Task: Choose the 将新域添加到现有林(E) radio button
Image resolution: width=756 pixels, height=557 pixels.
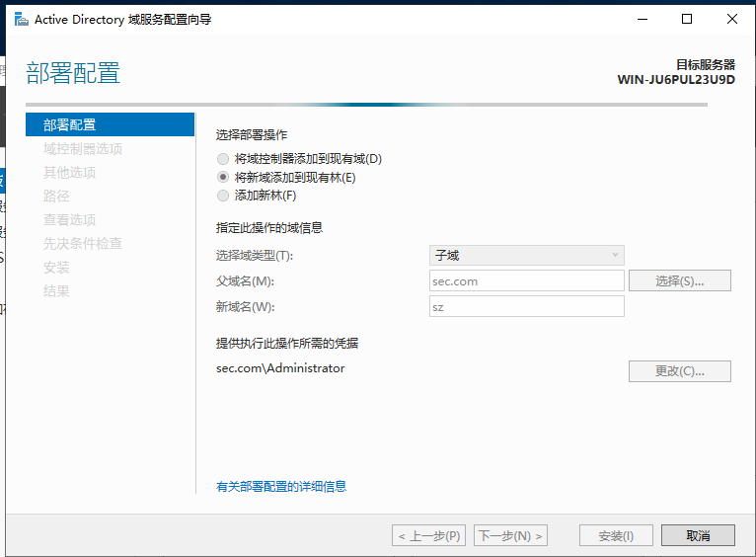Action: coord(223,178)
